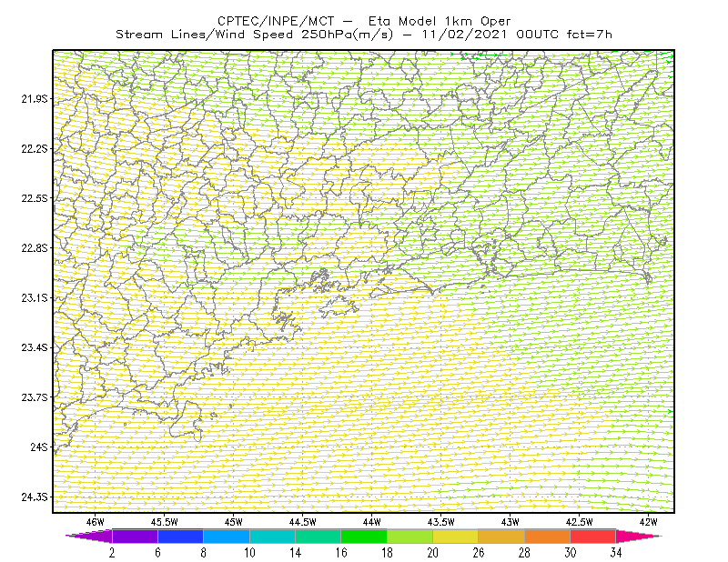Click the legend value '2'
The height and width of the screenshot is (562, 728).
pos(112,553)
